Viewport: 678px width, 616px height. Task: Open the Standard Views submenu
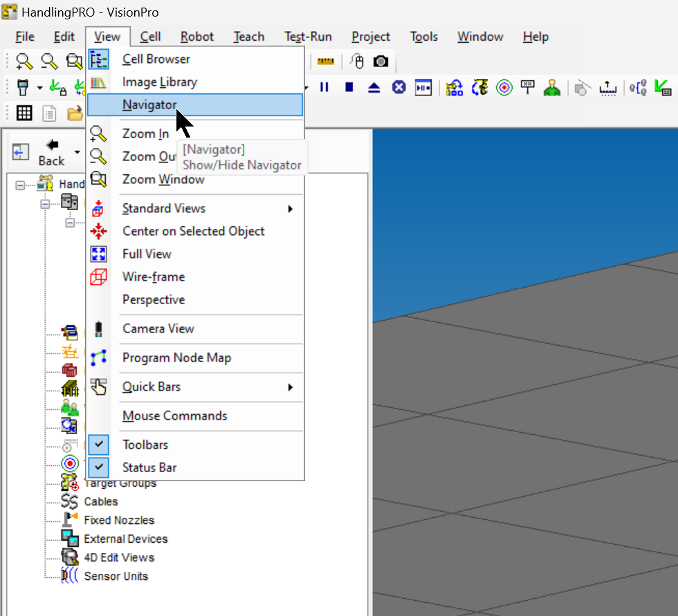point(195,209)
